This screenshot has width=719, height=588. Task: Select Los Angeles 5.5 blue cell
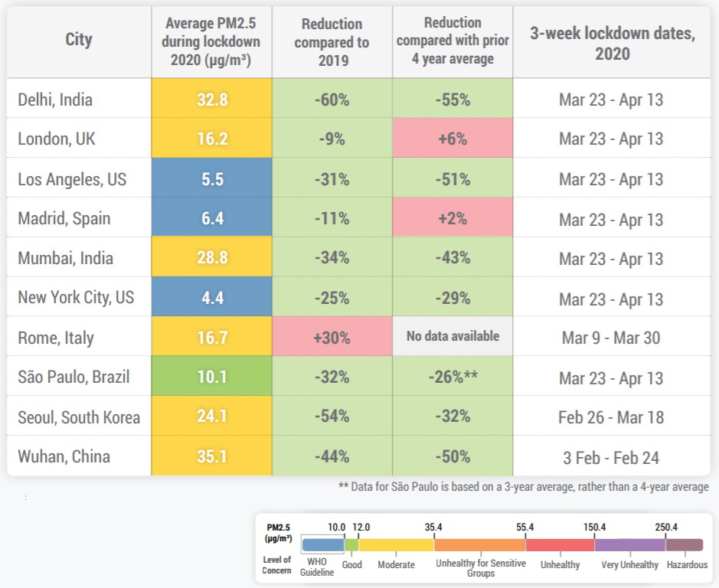[212, 178]
